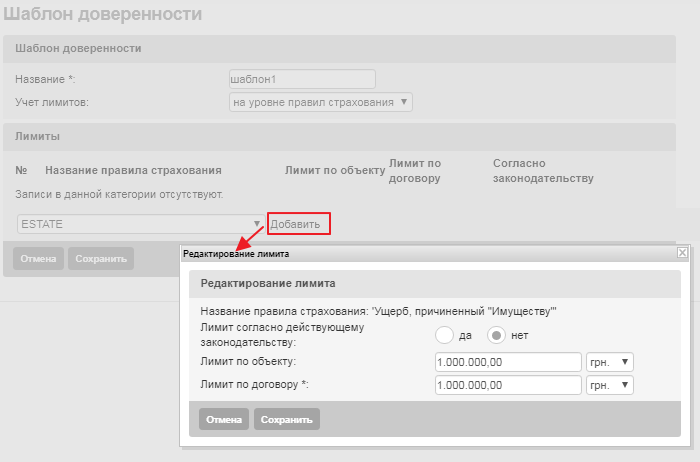Click the 'Учет лимитов:' label
The height and width of the screenshot is (462, 700).
coord(52,102)
